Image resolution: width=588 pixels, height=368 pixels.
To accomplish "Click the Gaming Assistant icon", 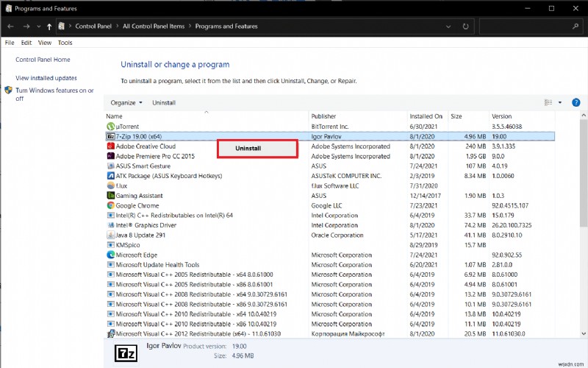I will pyautogui.click(x=111, y=196).
